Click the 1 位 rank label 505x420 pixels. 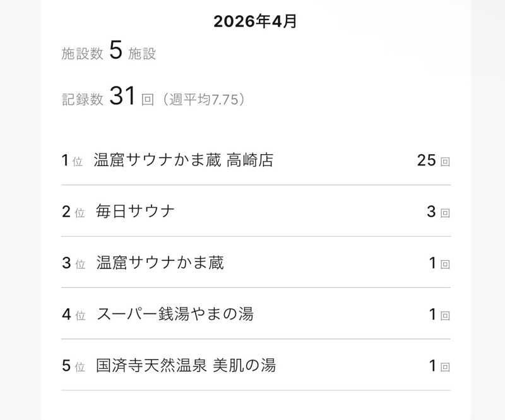[72, 160]
